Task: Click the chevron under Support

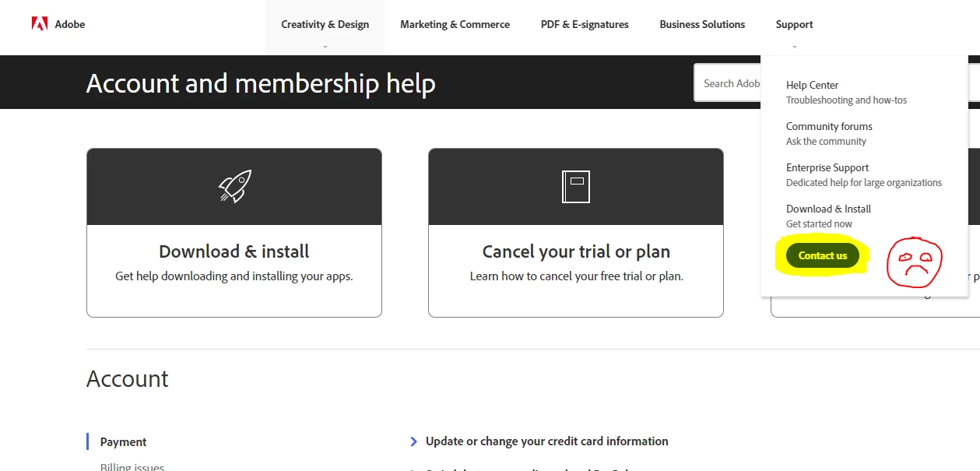Action: [x=794, y=47]
